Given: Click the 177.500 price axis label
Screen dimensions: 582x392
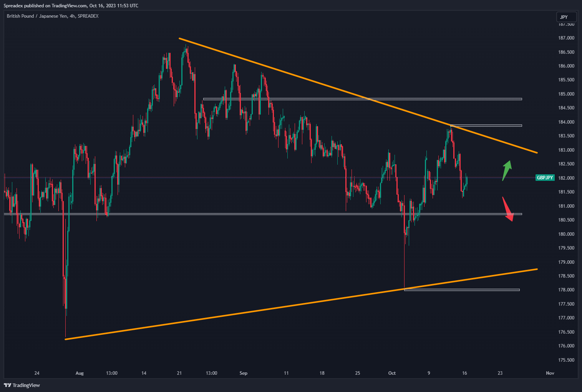Looking at the screenshot, I should pyautogui.click(x=566, y=304).
